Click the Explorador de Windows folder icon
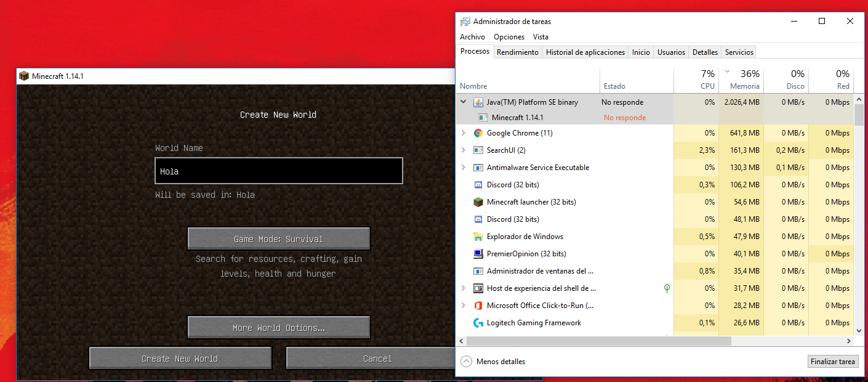Screen dimensions: 868x382 (478, 237)
